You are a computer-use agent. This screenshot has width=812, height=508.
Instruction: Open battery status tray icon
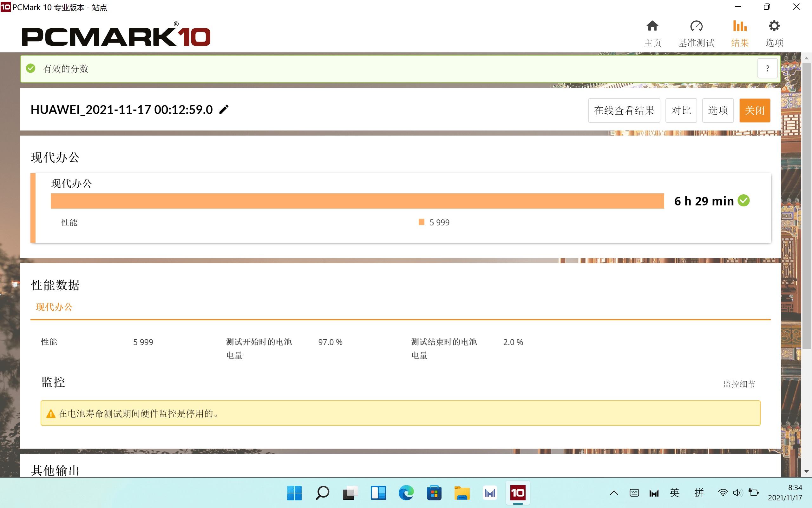(x=753, y=493)
